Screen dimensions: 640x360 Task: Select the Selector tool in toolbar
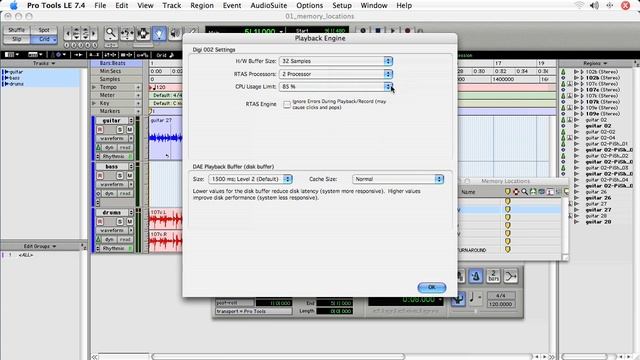pos(143,33)
